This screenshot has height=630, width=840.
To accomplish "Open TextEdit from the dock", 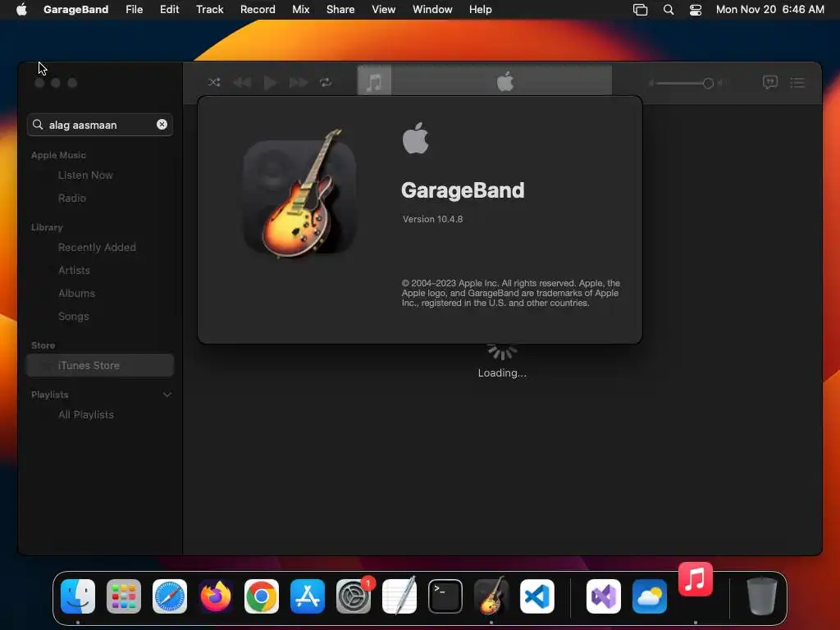I will [399, 596].
